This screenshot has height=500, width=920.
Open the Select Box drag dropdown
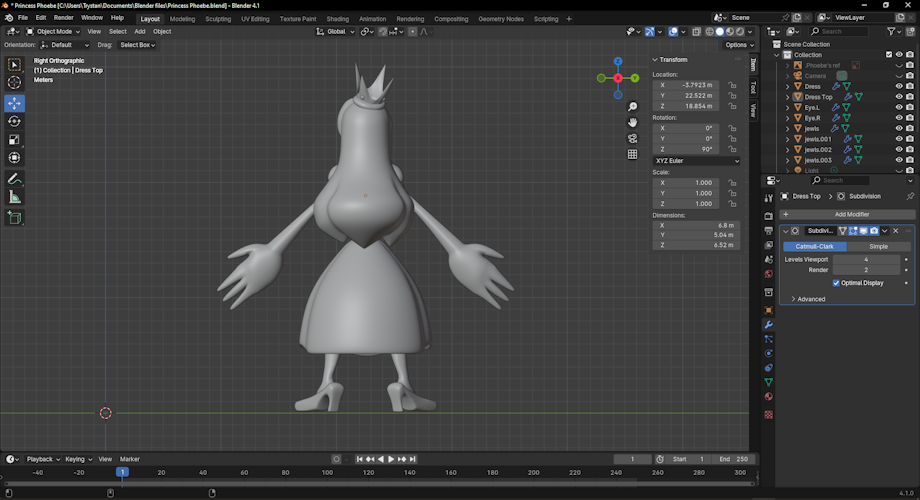[x=138, y=45]
